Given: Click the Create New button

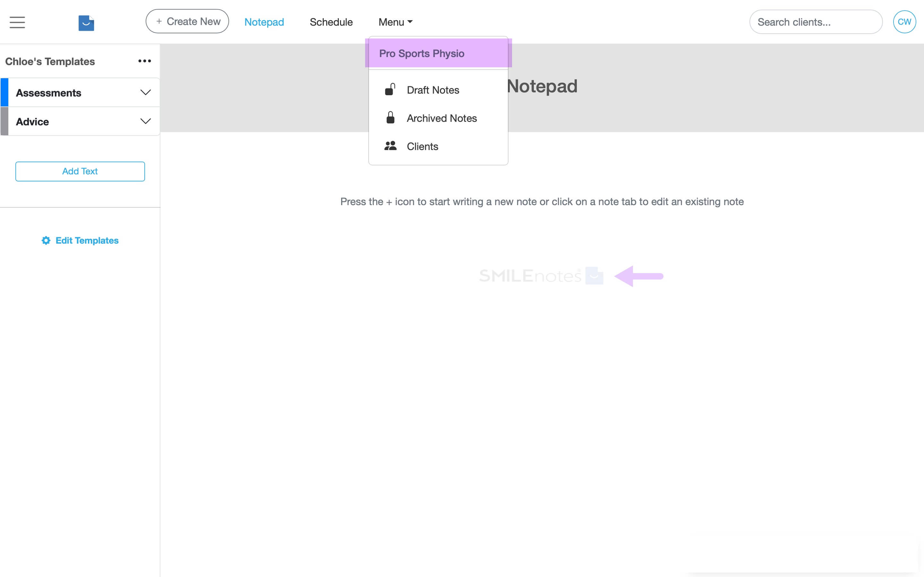Looking at the screenshot, I should click(187, 21).
